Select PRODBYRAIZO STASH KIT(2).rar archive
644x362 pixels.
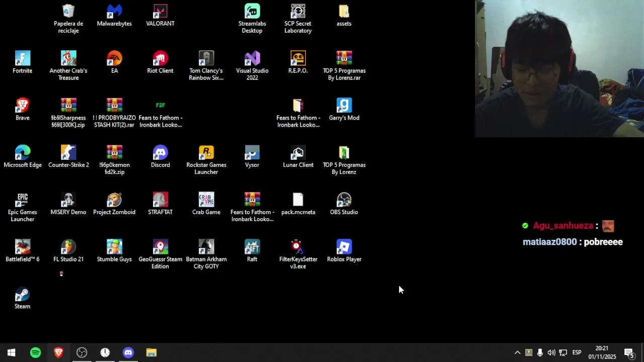click(x=114, y=113)
